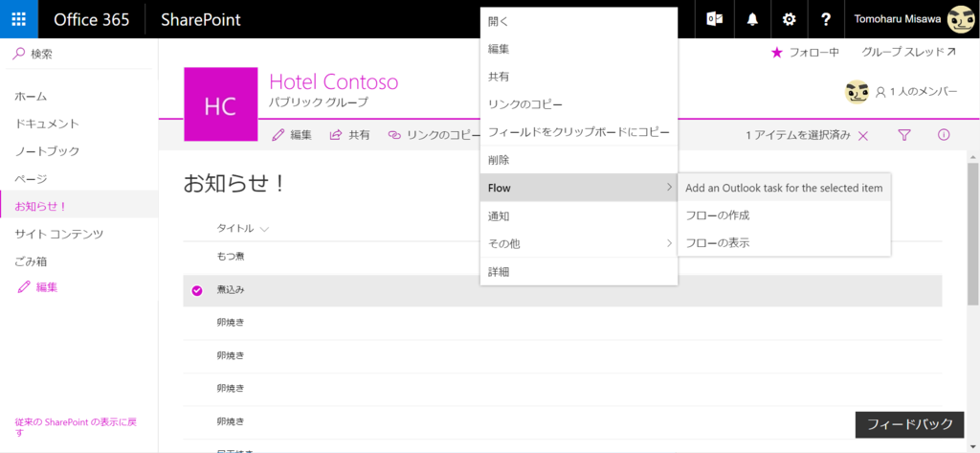
Task: Choose 開く from the context menu
Action: (x=579, y=21)
